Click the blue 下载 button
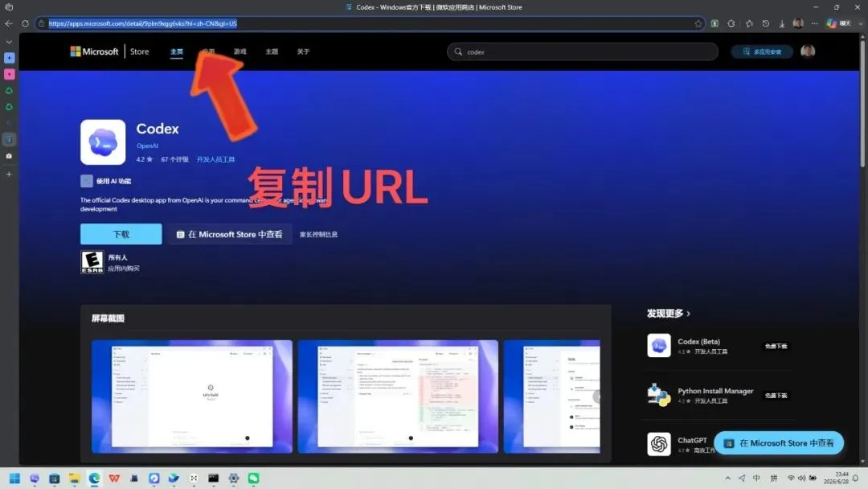Viewport: 868px width, 489px height. 121,234
